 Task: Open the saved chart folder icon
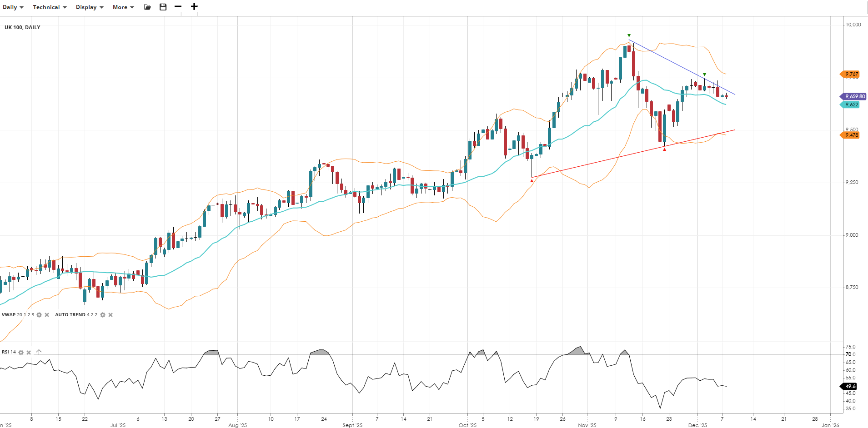(x=147, y=7)
